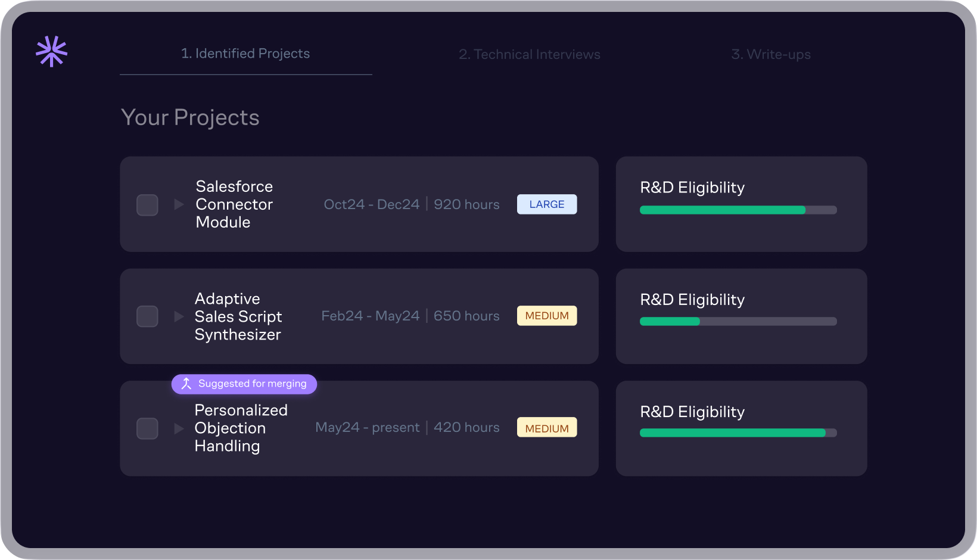
Task: Expand the Salesforce Connector Module row
Action: [x=179, y=204]
